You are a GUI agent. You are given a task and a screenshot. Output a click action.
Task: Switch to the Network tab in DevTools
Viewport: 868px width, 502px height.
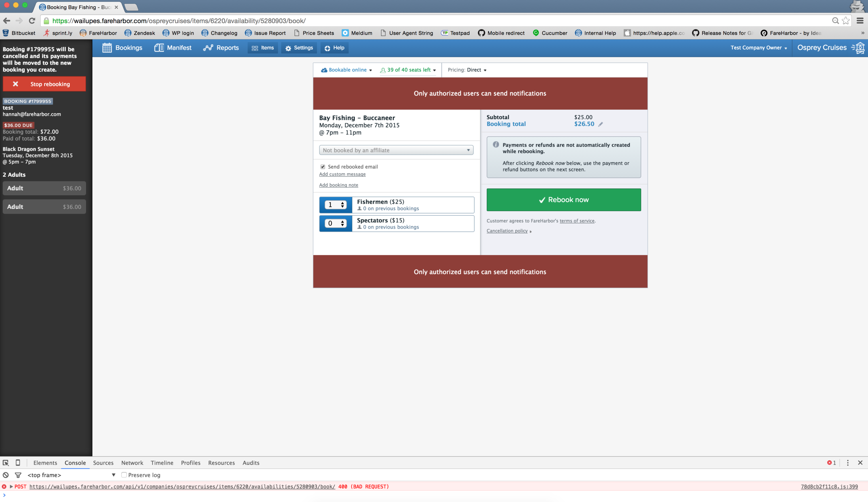pyautogui.click(x=132, y=463)
